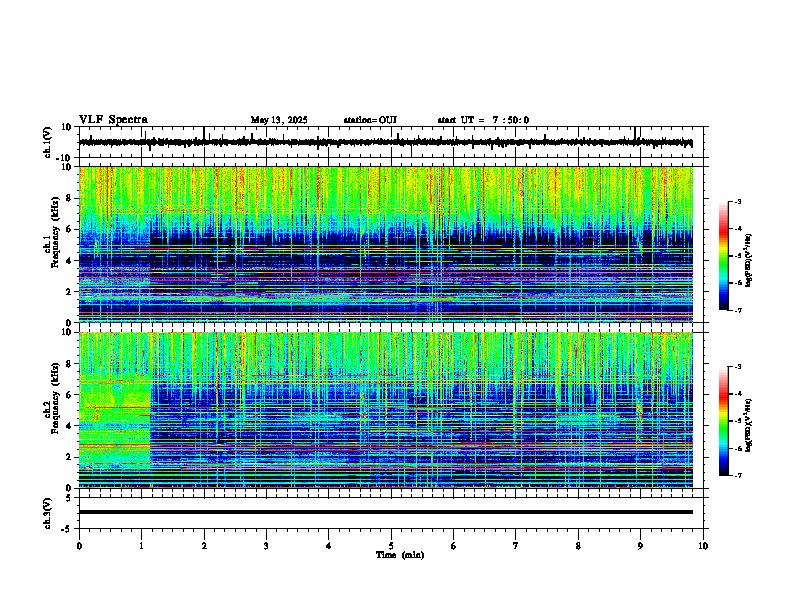
Task: Click the "0" tick on time axis
Action: (x=79, y=546)
